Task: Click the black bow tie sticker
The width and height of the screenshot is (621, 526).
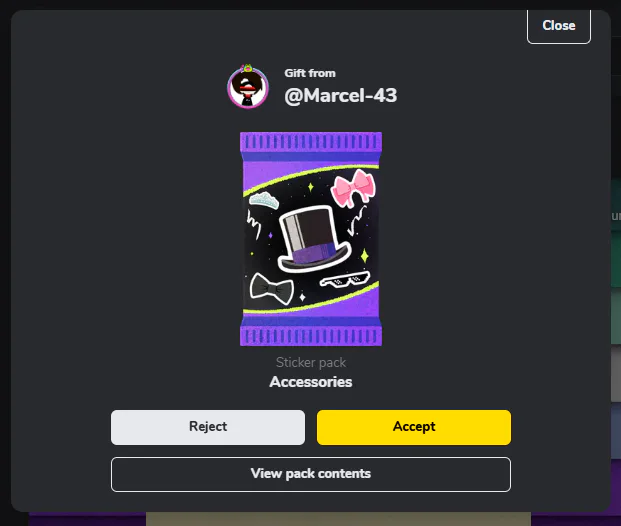Action: (272, 288)
